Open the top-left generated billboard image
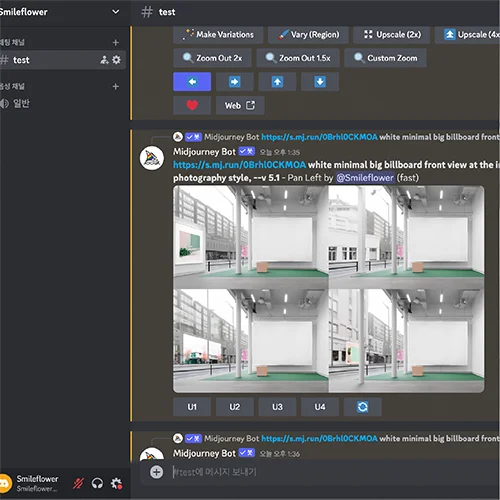500x500 pixels. [251, 237]
